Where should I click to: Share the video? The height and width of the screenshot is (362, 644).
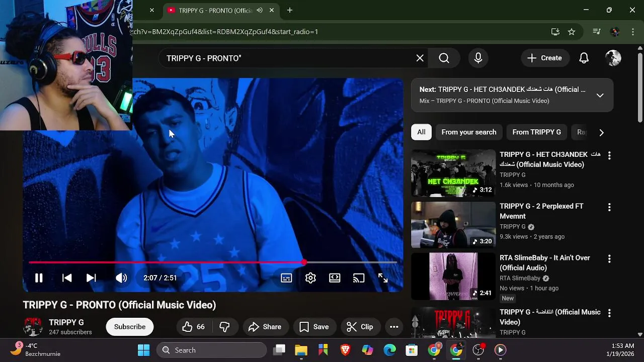265,327
